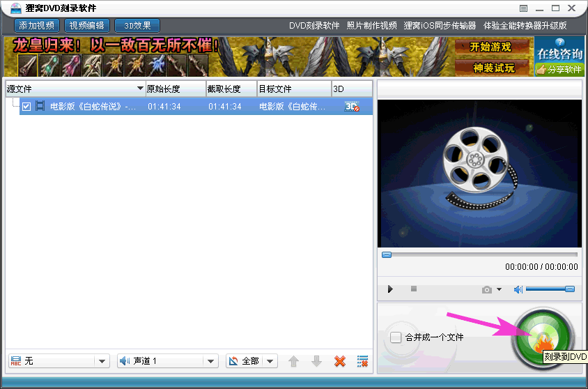
Task: Open the menu icon in the title bar
Action: click(x=523, y=8)
